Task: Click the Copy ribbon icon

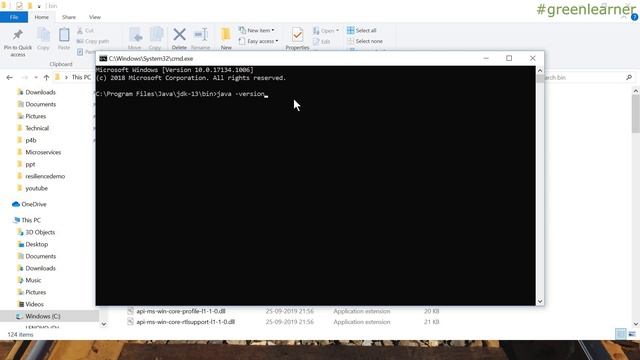Action: [43, 35]
